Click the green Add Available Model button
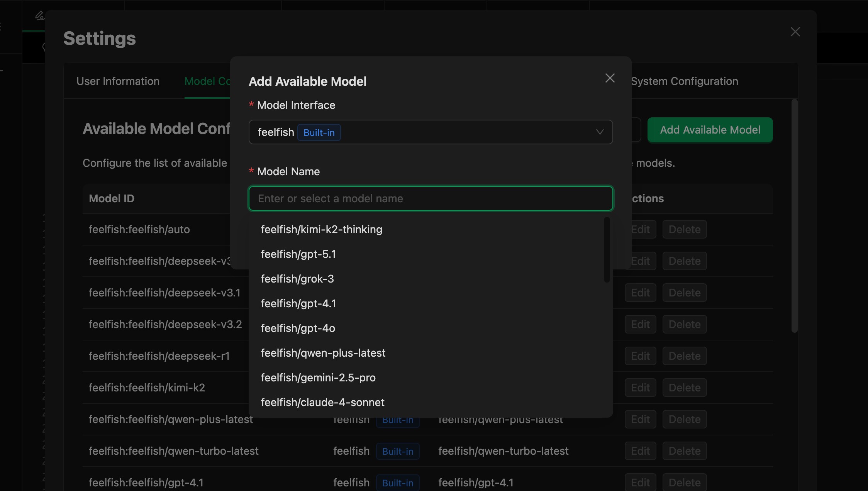Viewport: 868px width, 491px height. pyautogui.click(x=710, y=130)
